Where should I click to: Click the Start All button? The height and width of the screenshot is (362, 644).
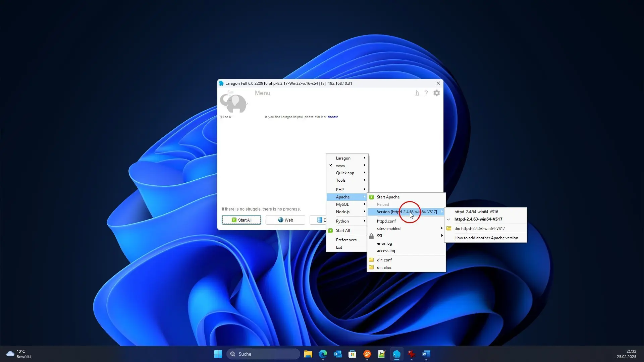241,220
